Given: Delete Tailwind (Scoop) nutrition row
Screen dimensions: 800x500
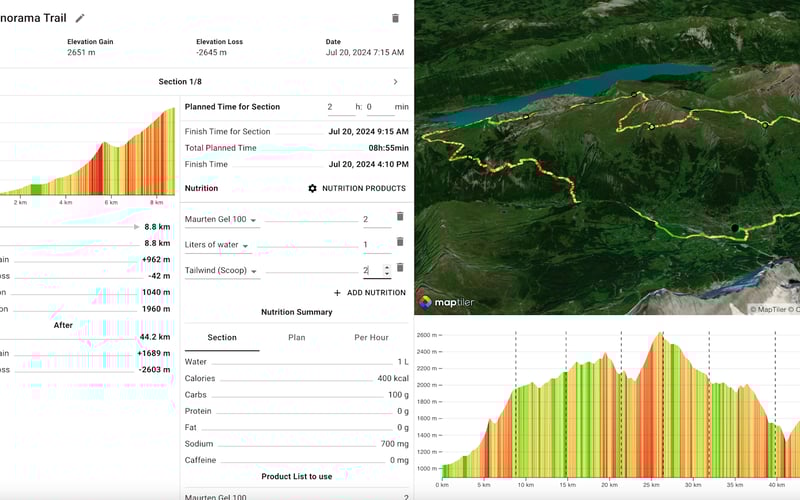Looking at the screenshot, I should pyautogui.click(x=400, y=267).
